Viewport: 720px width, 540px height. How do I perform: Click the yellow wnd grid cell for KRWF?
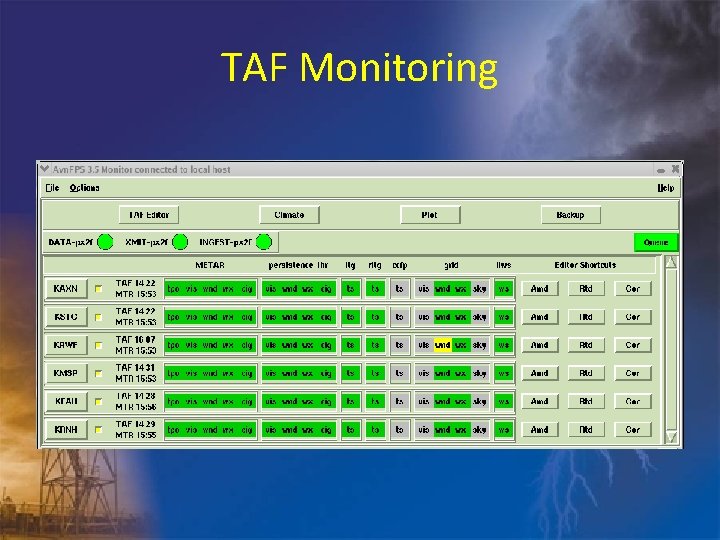[443, 345]
